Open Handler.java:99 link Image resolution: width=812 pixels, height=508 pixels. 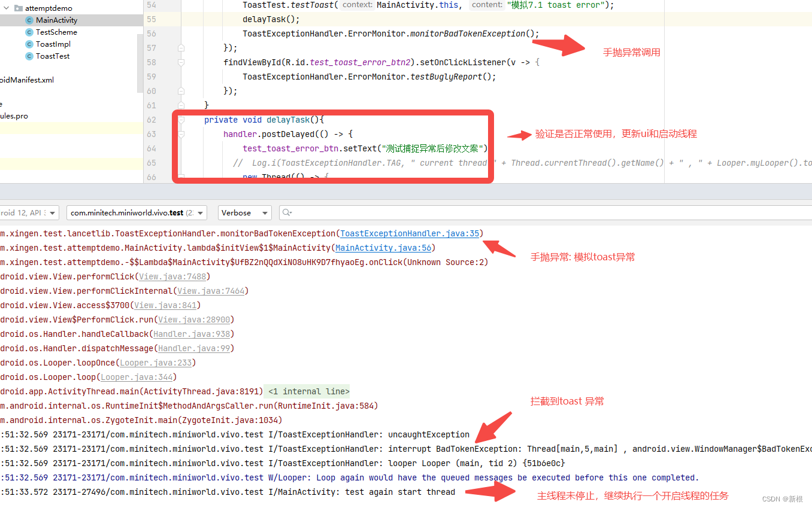pyautogui.click(x=194, y=348)
